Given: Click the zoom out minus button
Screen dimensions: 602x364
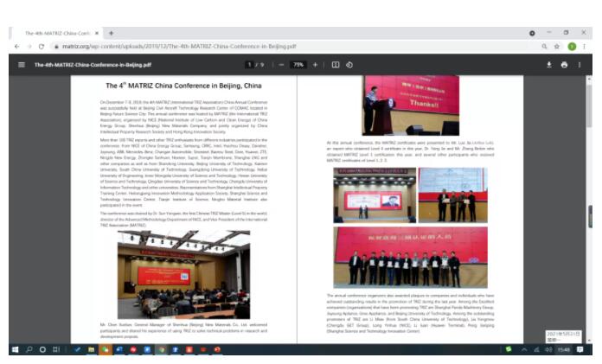Looking at the screenshot, I should 282,65.
